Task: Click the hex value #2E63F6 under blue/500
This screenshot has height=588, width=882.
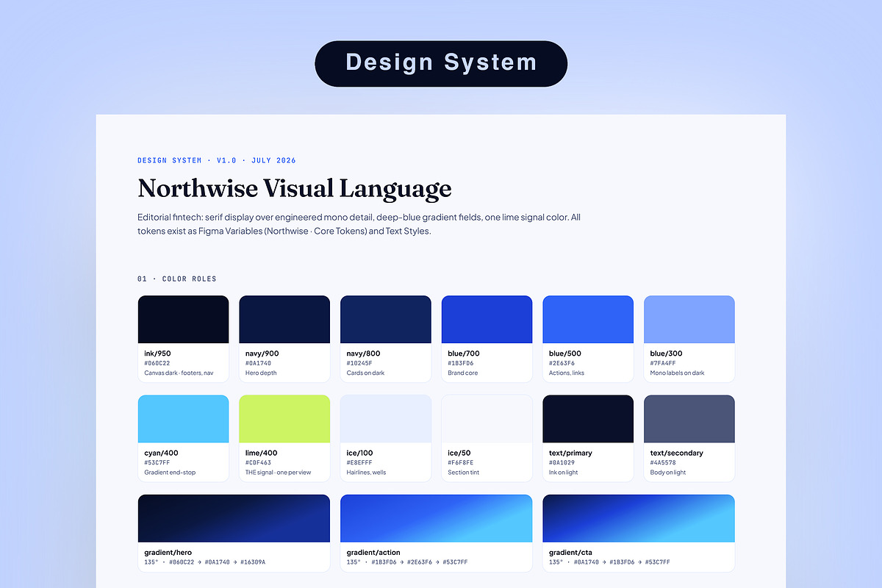Action: (562, 363)
